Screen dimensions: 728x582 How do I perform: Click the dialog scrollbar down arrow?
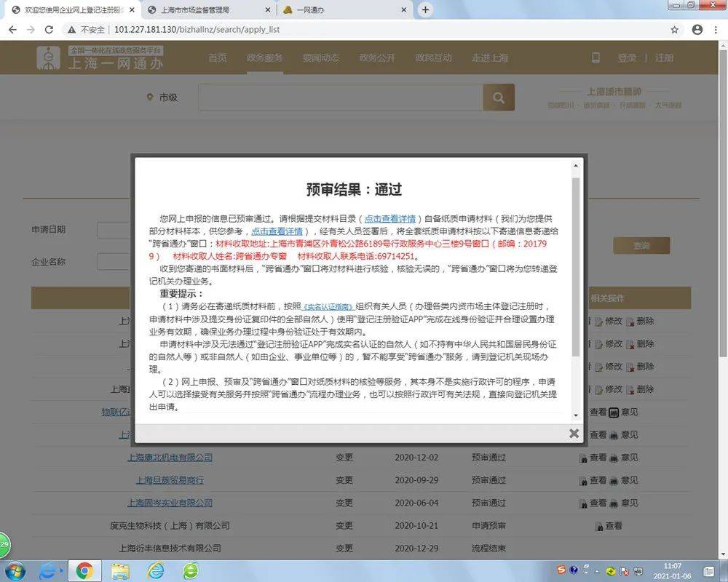pos(576,415)
